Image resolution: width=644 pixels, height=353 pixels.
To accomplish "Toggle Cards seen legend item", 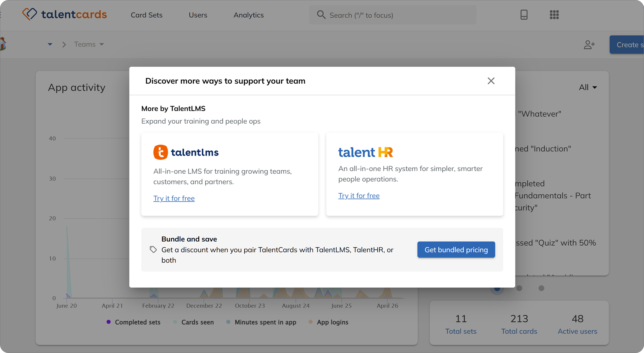I will (193, 322).
